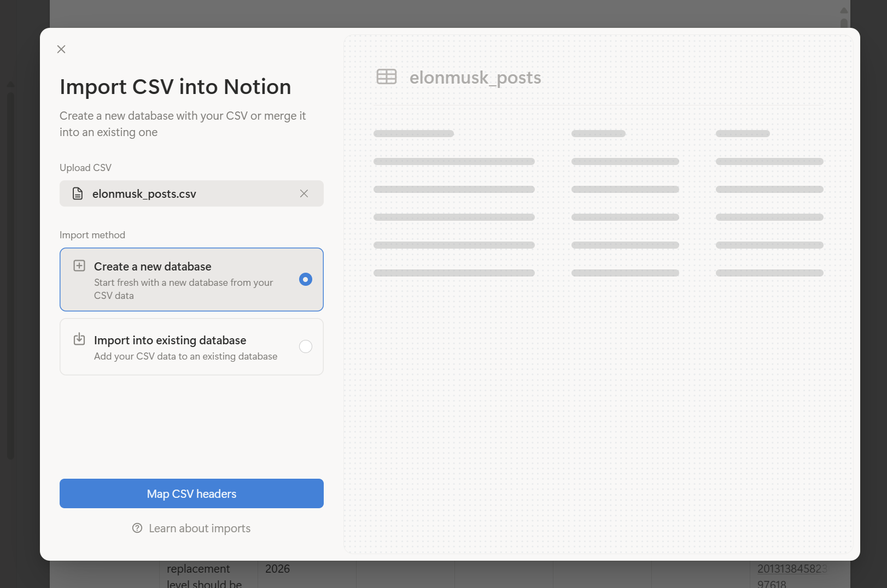The image size is (887, 588).
Task: Select the Import into existing database radio
Action: coord(306,346)
